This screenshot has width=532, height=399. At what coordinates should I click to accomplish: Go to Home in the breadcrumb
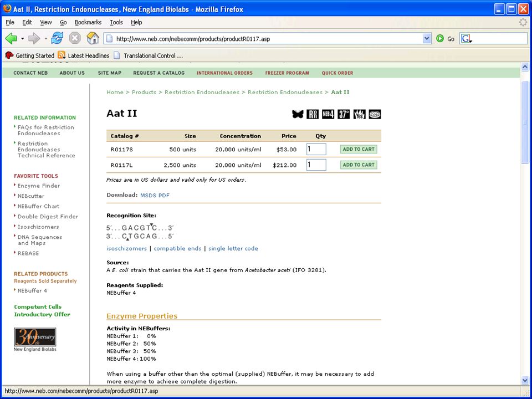click(x=115, y=93)
